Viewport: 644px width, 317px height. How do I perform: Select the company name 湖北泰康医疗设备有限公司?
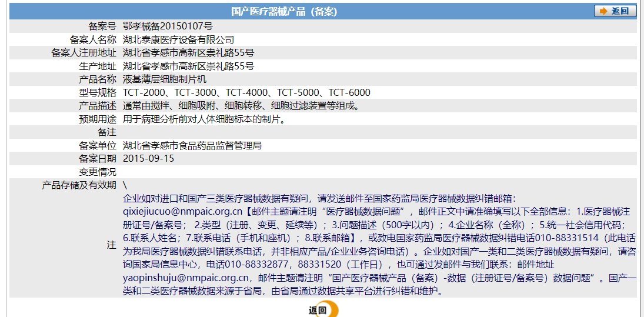pyautogui.click(x=178, y=40)
